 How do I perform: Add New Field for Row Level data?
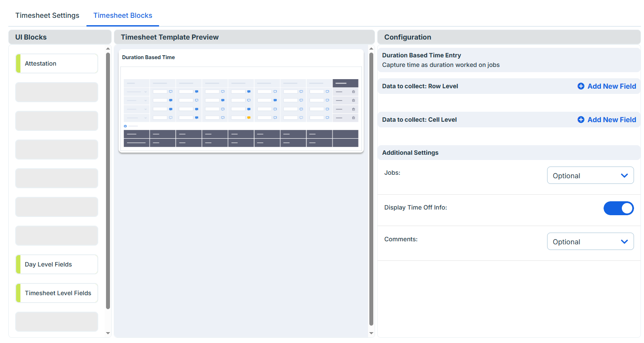[607, 86]
